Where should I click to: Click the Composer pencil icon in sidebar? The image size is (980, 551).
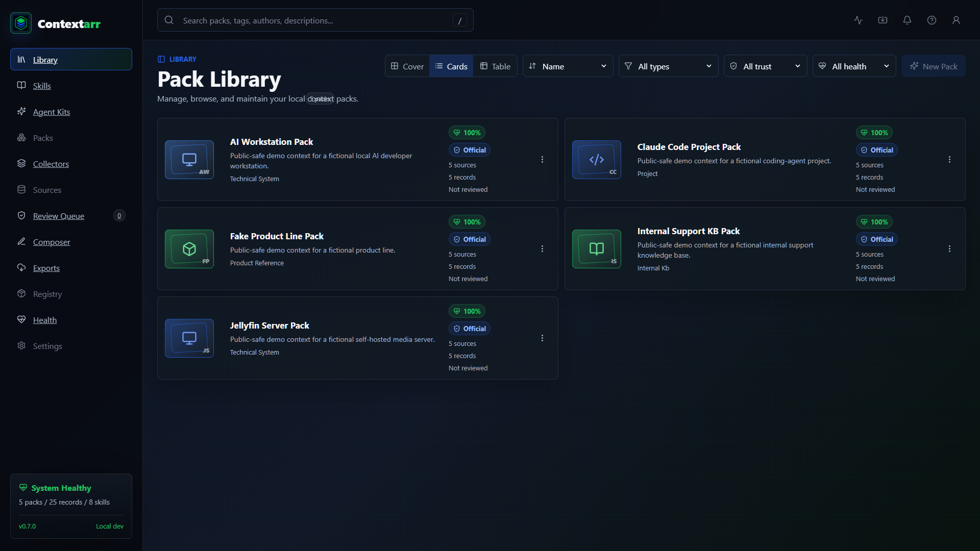[21, 241]
